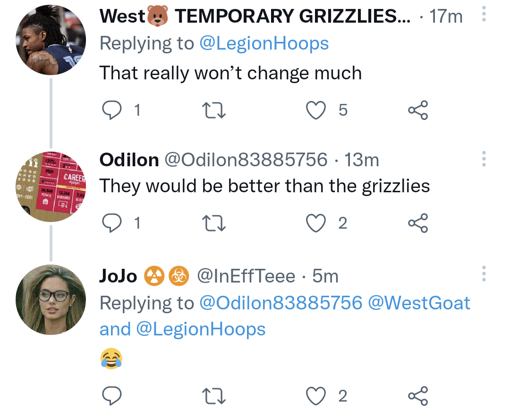View West's profile picture

pyautogui.click(x=50, y=39)
